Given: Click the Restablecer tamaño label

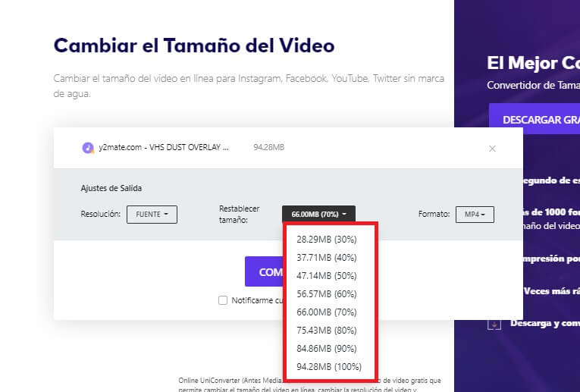Looking at the screenshot, I should 239,214.
